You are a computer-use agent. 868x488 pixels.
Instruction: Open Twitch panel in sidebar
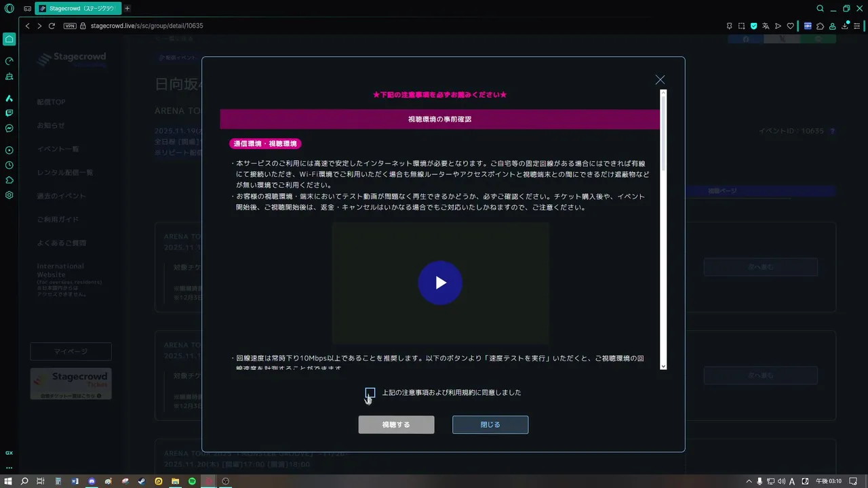[x=9, y=113]
